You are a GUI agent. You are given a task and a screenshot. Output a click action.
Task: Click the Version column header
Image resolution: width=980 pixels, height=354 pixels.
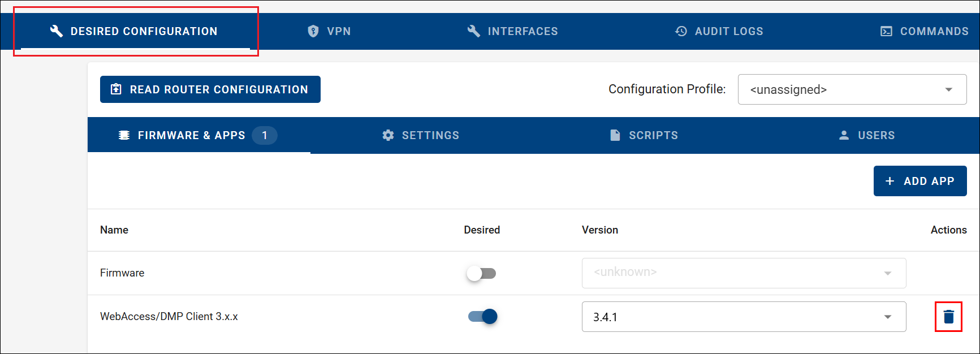[600, 230]
